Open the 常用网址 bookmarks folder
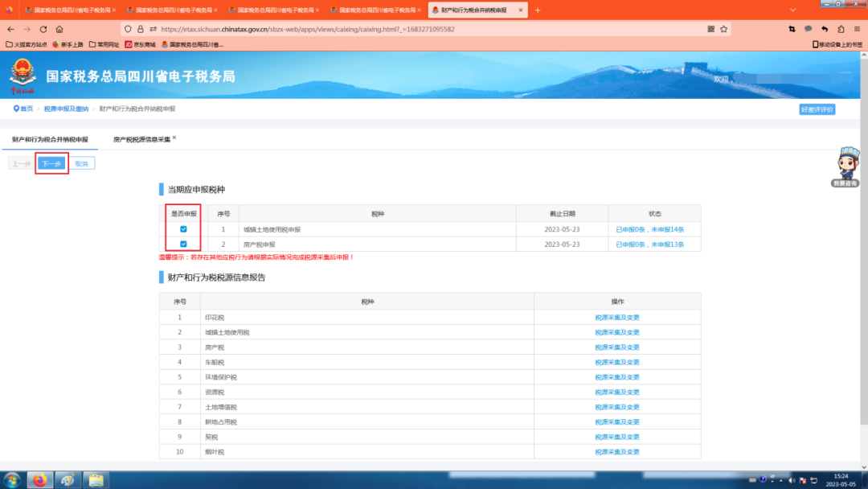 (104, 44)
